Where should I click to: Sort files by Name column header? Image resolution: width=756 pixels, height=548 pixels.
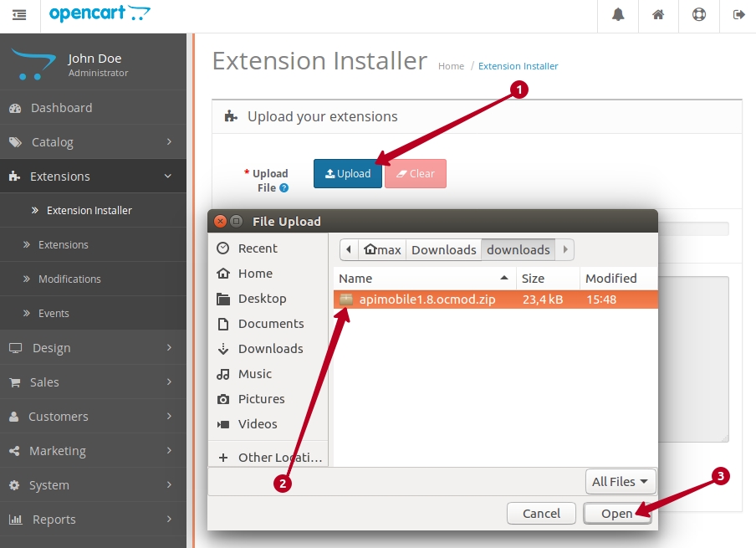(424, 279)
